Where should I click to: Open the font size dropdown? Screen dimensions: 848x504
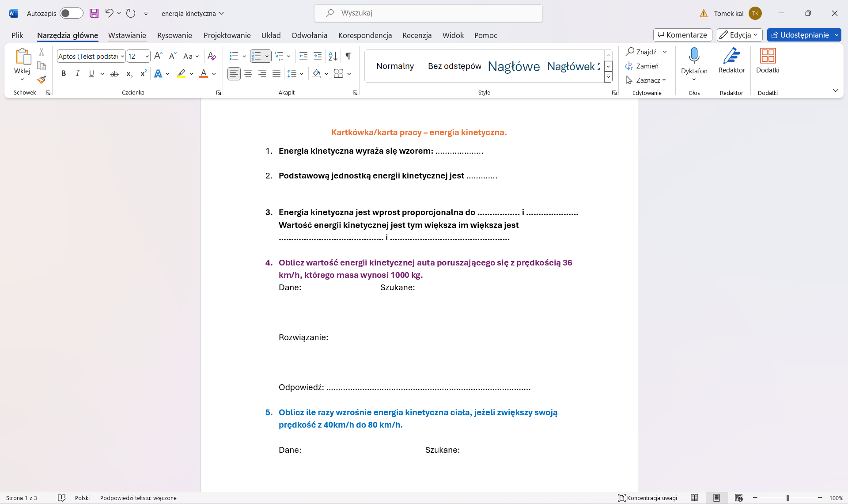point(147,56)
